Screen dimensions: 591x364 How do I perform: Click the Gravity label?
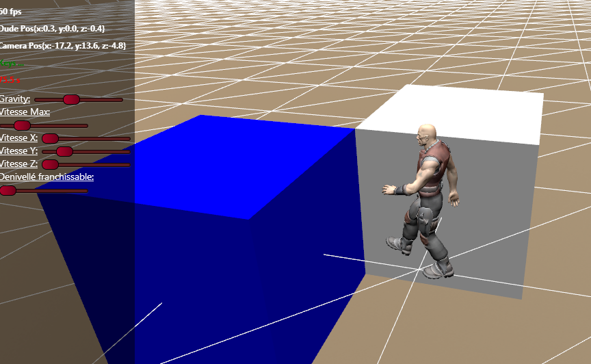[15, 99]
